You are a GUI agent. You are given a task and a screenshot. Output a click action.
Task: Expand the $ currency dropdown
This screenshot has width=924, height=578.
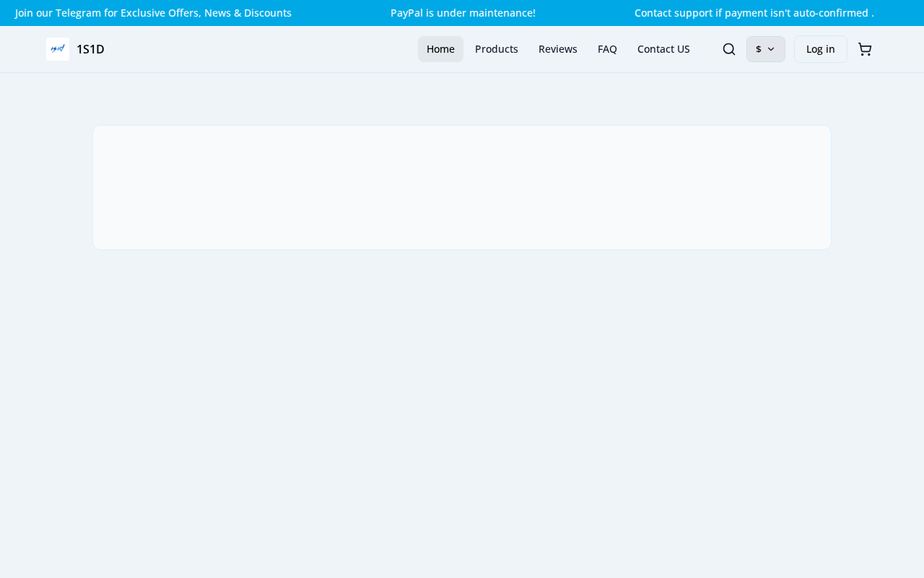[x=766, y=49]
